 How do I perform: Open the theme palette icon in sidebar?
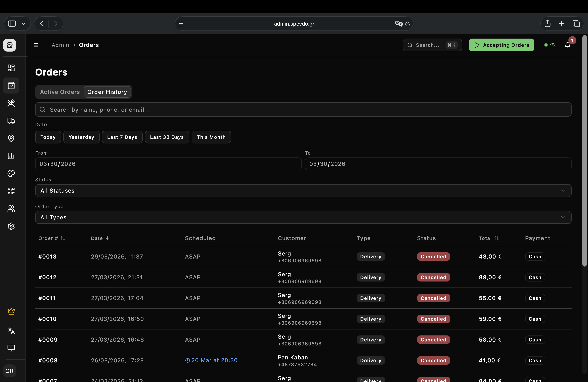click(11, 173)
